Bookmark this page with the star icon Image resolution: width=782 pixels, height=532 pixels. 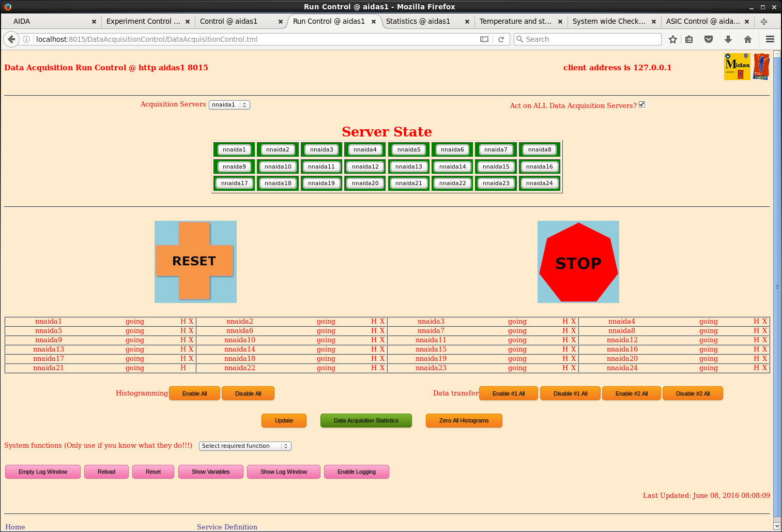672,39
